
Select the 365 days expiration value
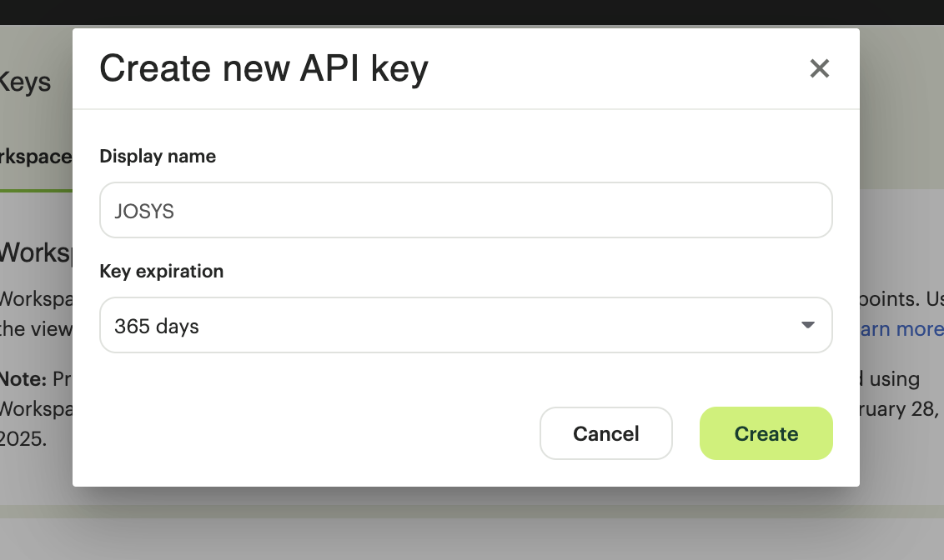[x=157, y=326]
